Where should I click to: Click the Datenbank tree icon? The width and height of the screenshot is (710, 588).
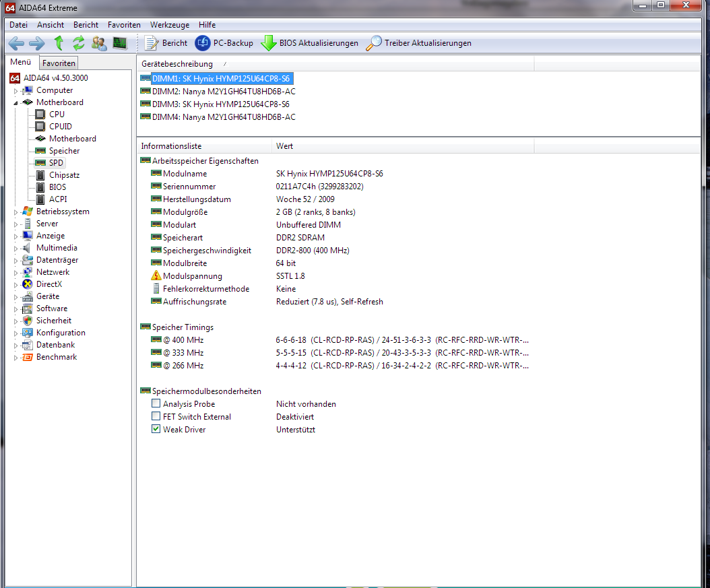pos(28,345)
